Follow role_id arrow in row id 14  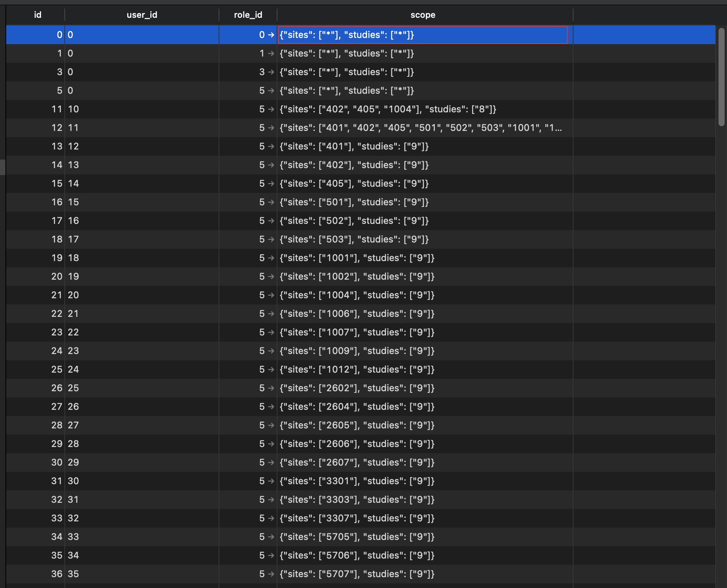271,165
